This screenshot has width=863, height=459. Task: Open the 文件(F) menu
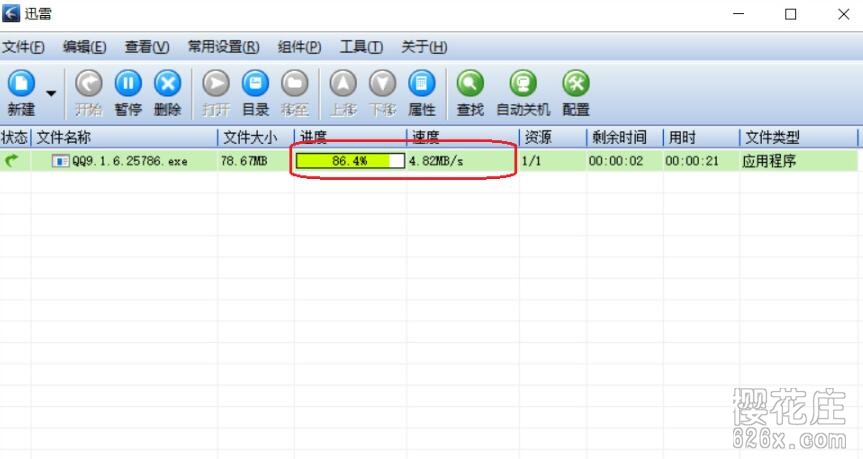click(x=23, y=47)
